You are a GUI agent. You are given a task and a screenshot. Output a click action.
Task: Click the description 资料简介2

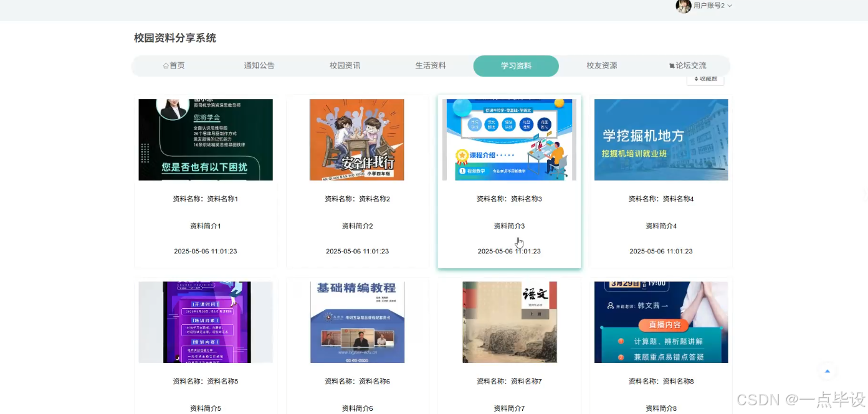pyautogui.click(x=357, y=226)
